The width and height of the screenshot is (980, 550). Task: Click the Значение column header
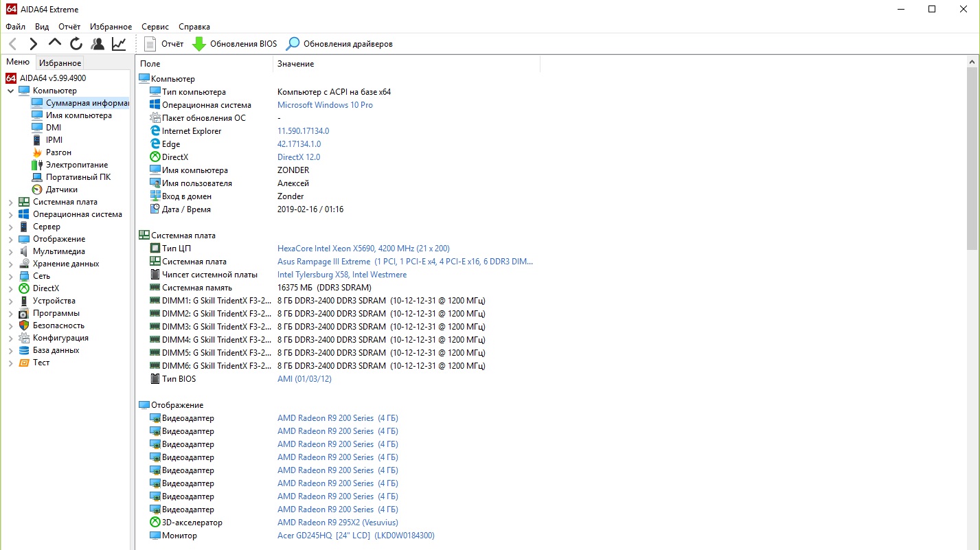[x=407, y=64]
